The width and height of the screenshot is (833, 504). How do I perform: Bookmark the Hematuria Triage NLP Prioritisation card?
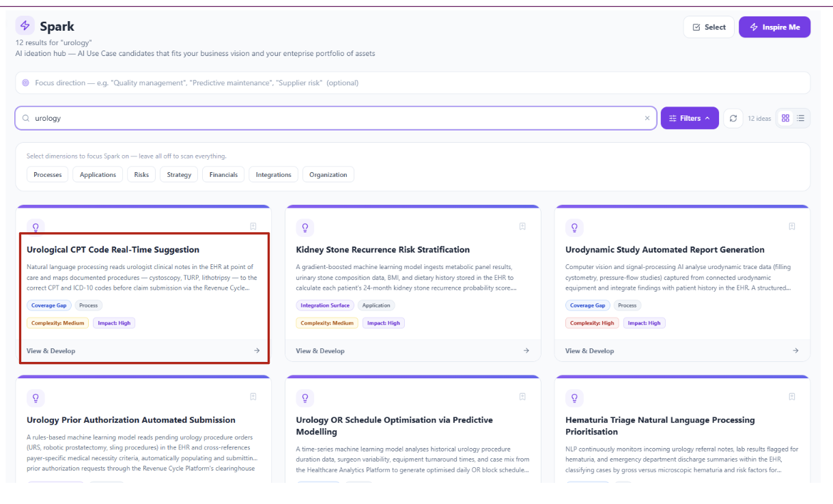(792, 396)
